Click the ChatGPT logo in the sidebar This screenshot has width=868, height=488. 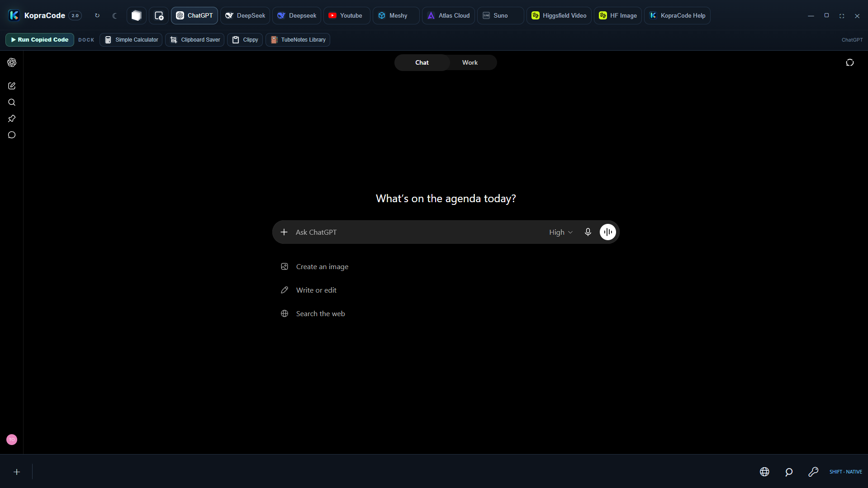pos(12,62)
